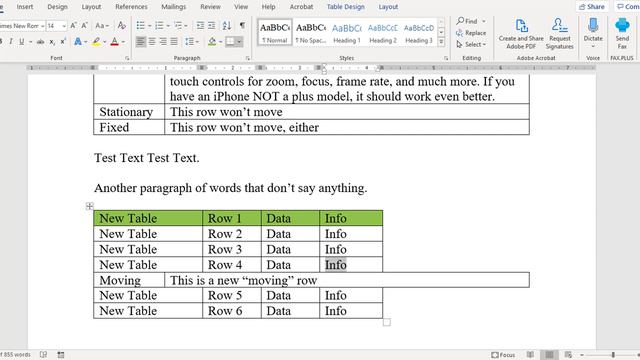Open the highlight color dropdown arrow
The width and height of the screenshot is (640, 360).
click(104, 42)
